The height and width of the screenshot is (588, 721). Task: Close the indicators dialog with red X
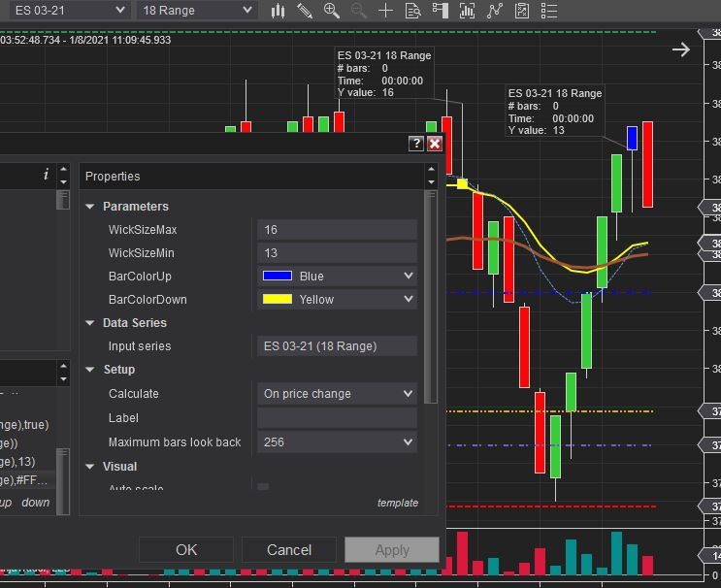[435, 144]
